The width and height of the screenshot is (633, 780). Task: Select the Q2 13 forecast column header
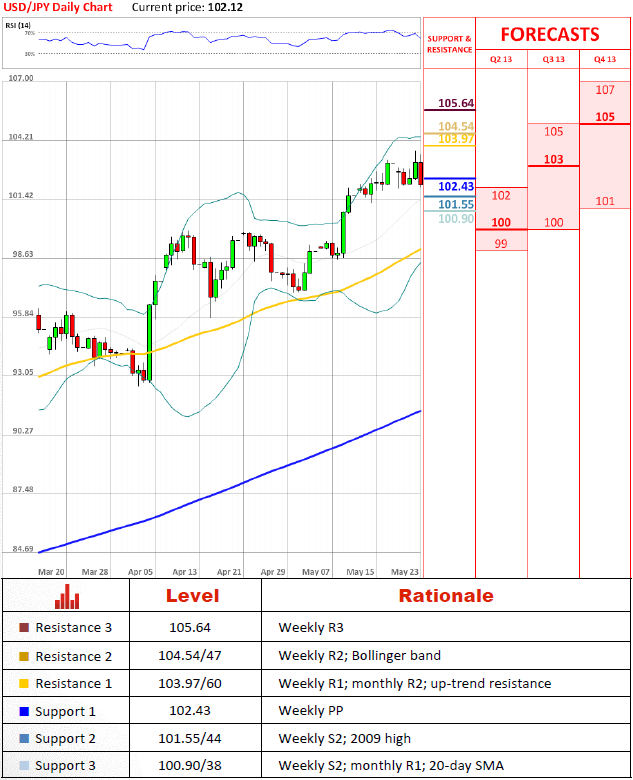click(x=501, y=59)
